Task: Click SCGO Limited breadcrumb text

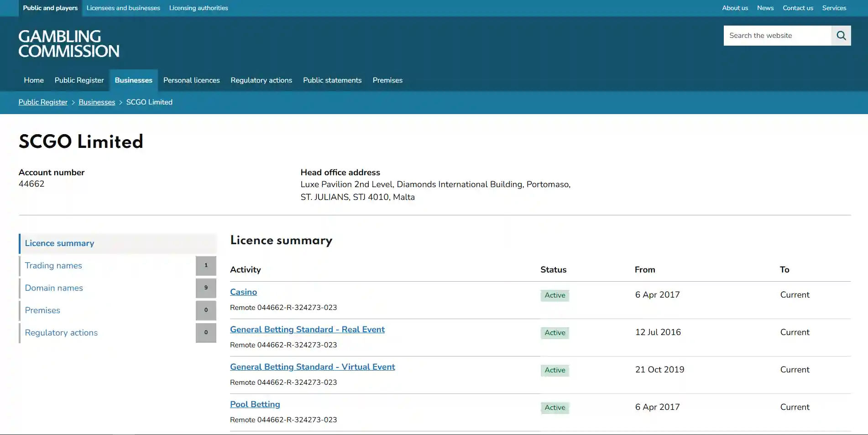Action: coord(149,102)
